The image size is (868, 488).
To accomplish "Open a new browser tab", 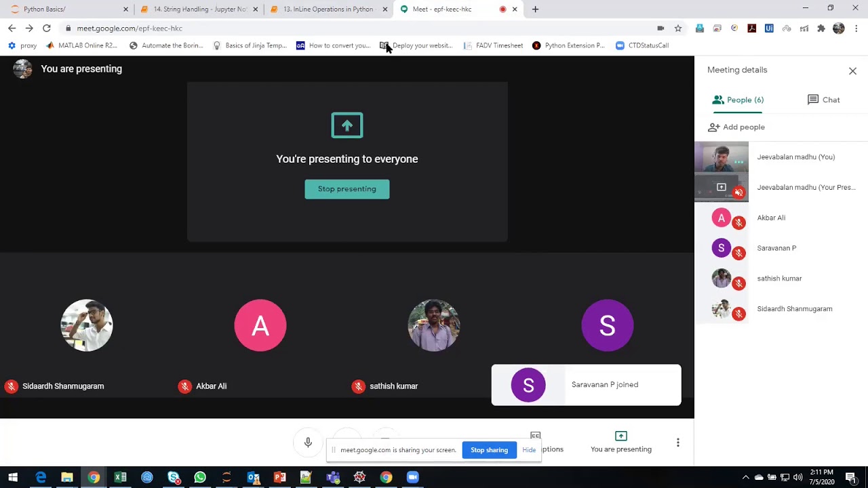I will point(535,9).
